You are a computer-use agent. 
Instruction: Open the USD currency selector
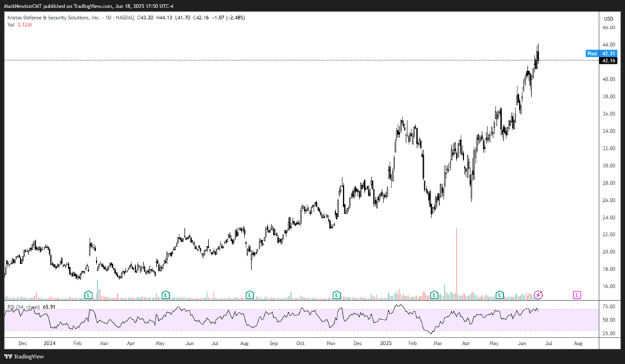coord(607,17)
